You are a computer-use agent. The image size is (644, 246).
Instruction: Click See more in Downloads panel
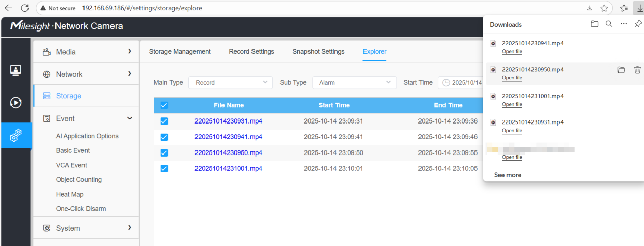click(508, 175)
